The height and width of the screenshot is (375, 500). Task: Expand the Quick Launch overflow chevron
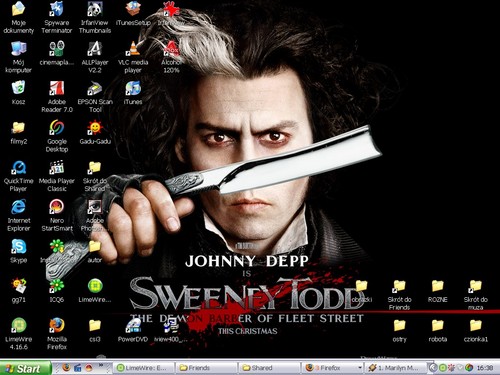(101, 366)
